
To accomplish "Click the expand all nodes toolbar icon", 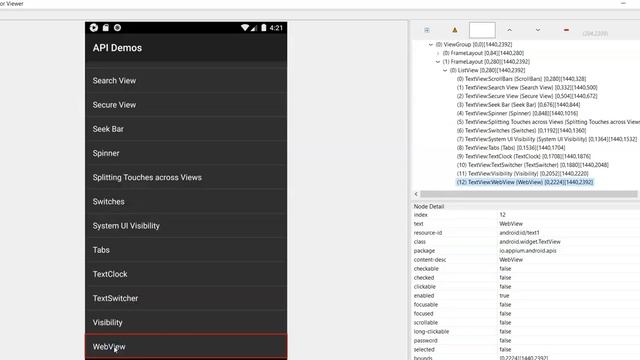I will click(427, 30).
